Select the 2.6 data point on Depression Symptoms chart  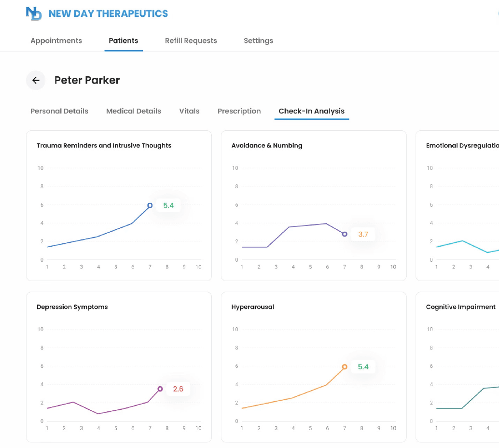[160, 389]
